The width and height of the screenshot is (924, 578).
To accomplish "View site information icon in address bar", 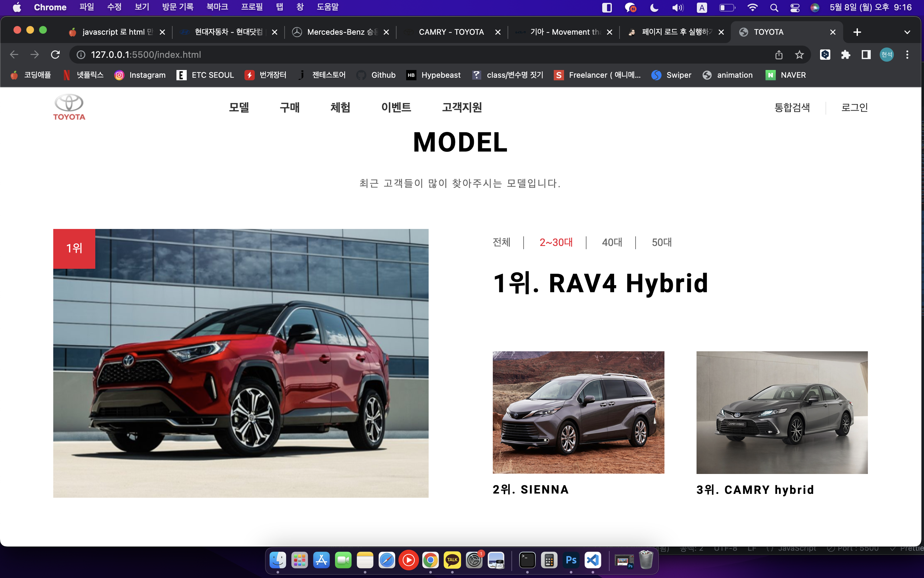I will 81,55.
